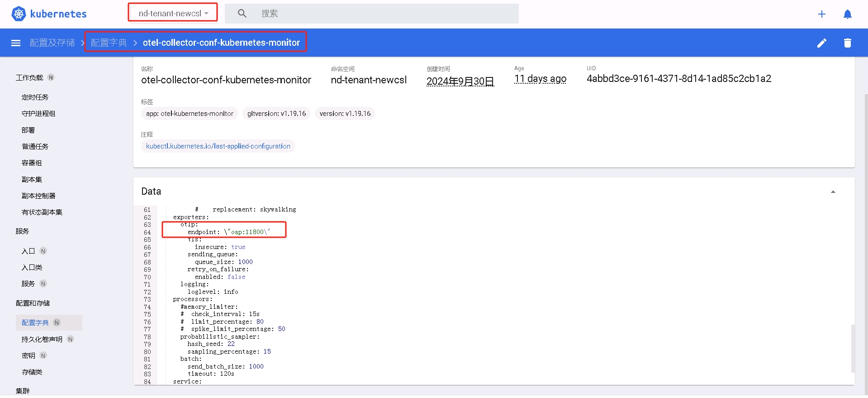This screenshot has width=868, height=398.
Task: Click the Data editor vertical scrollbar
Action: coord(853,348)
